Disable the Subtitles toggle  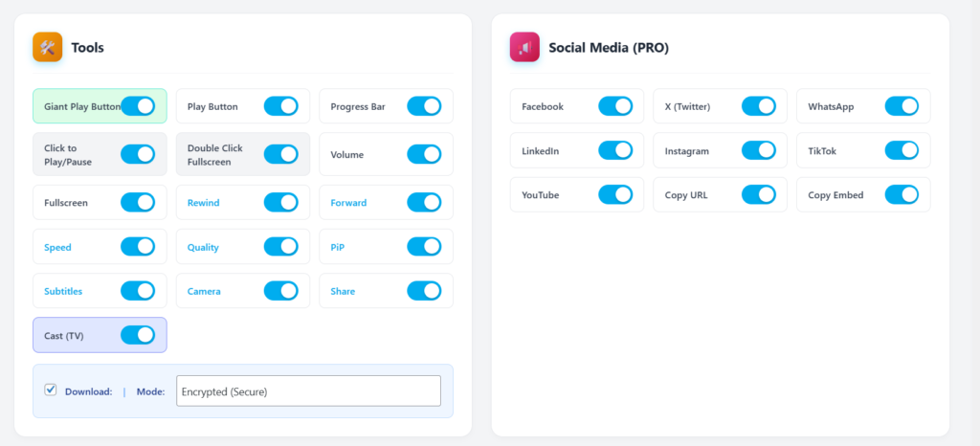pos(138,290)
